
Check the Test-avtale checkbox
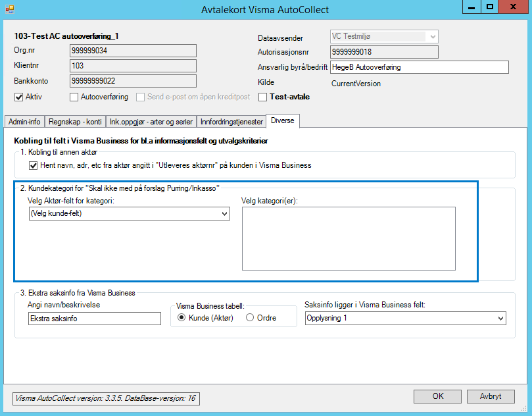[x=262, y=97]
